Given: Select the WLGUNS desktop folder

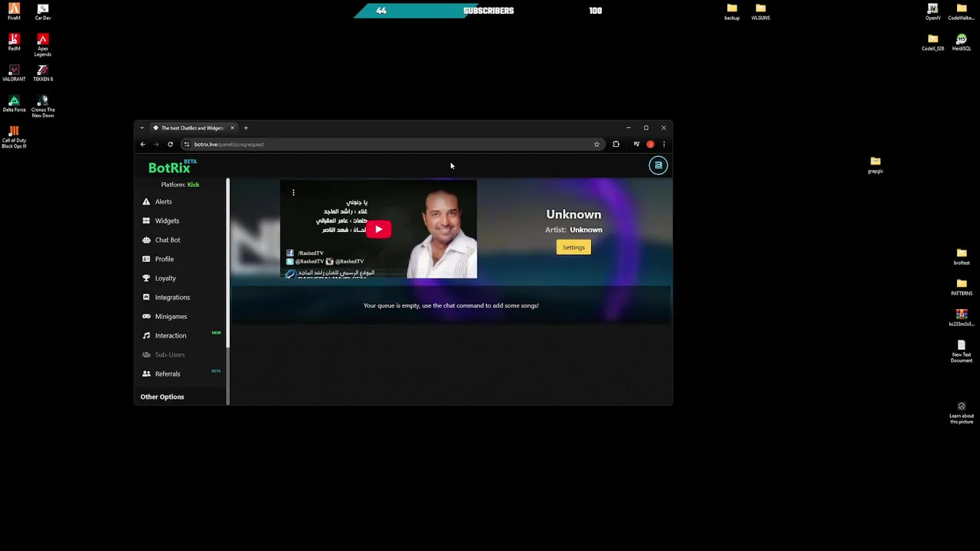Looking at the screenshot, I should click(760, 12).
